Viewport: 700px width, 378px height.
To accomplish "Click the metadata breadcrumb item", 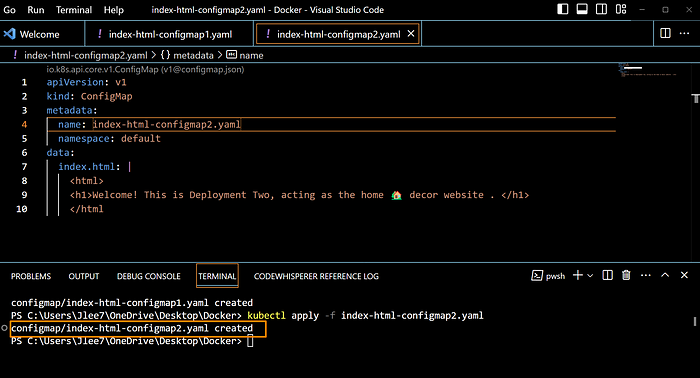I will coord(187,55).
